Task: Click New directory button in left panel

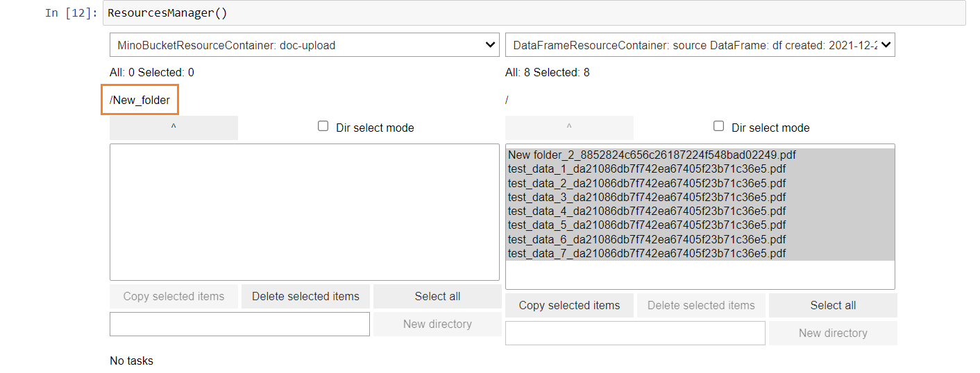Action: pyautogui.click(x=437, y=324)
